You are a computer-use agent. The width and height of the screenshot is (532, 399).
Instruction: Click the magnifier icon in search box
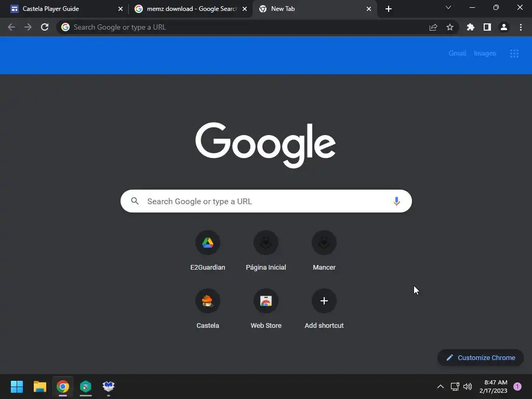click(135, 201)
